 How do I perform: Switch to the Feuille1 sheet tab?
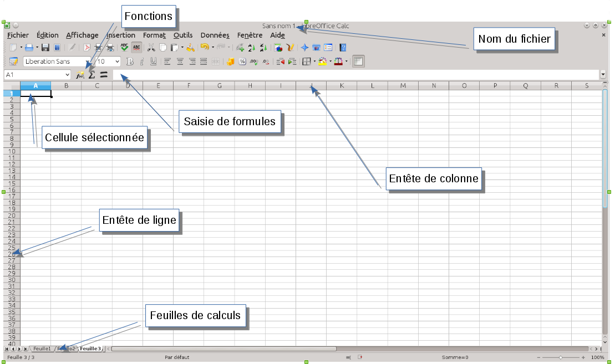[x=42, y=349]
